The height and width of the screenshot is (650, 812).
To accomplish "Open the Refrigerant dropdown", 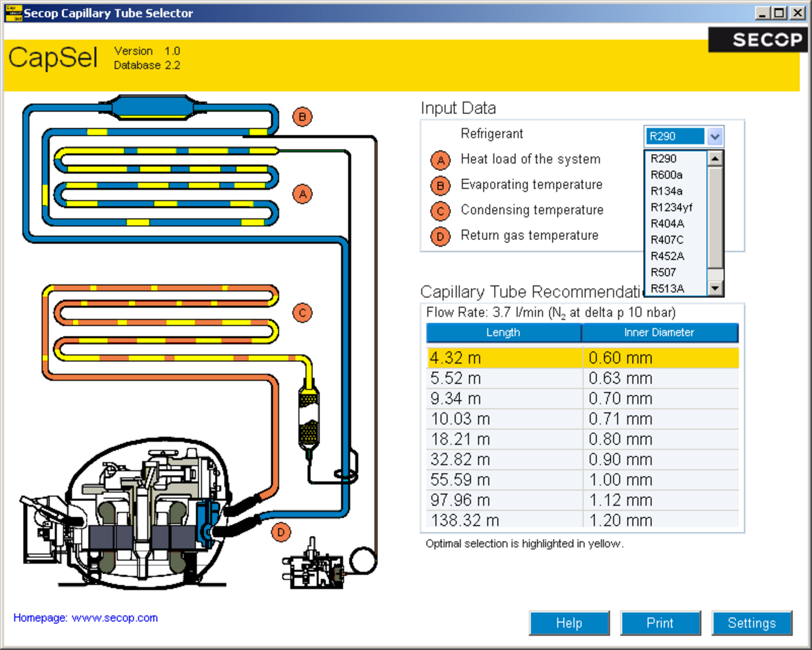I will 715,136.
